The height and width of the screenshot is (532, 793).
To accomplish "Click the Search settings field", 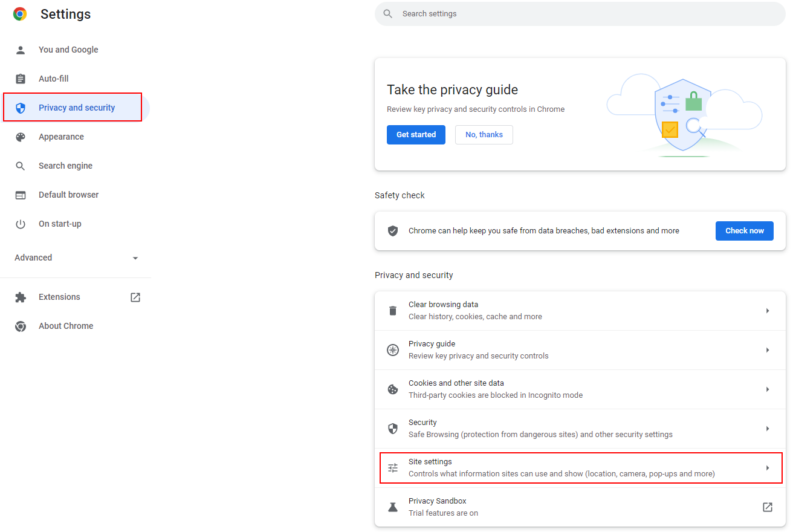I will (579, 13).
